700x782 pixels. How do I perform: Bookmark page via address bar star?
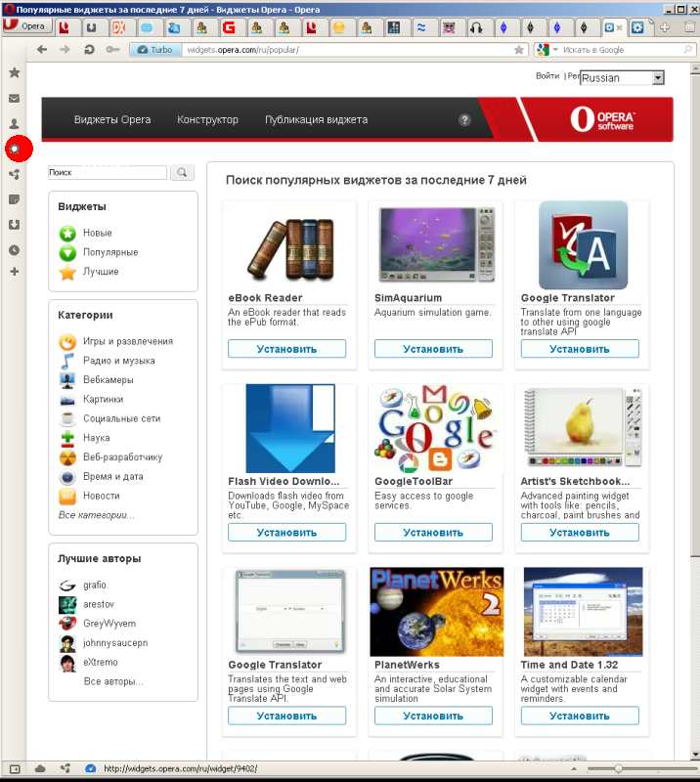pos(519,50)
